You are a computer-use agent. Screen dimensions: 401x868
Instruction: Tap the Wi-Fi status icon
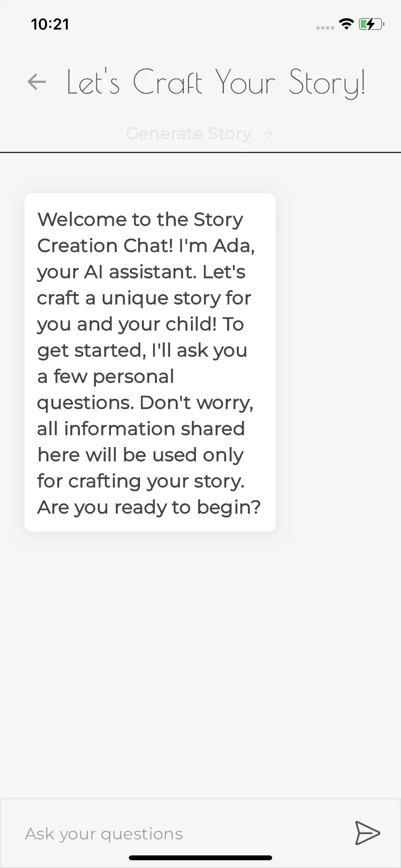coord(346,24)
